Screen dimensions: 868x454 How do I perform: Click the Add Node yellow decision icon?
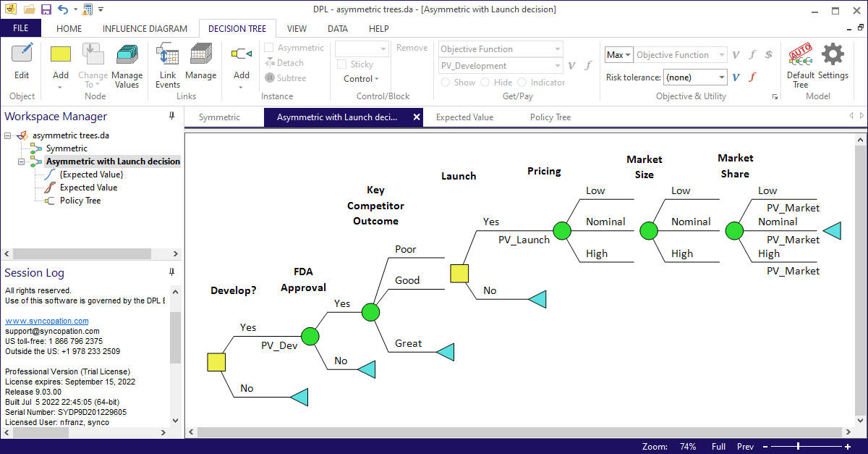coord(60,54)
